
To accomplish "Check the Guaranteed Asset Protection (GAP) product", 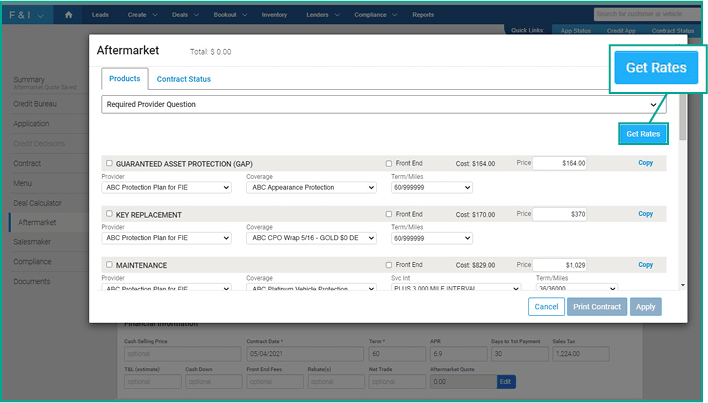I will pyautogui.click(x=109, y=163).
